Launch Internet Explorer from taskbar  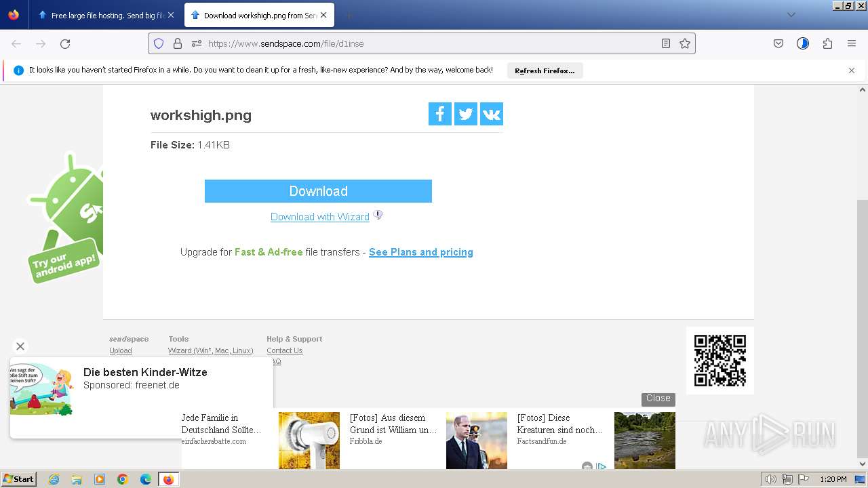coord(54,479)
